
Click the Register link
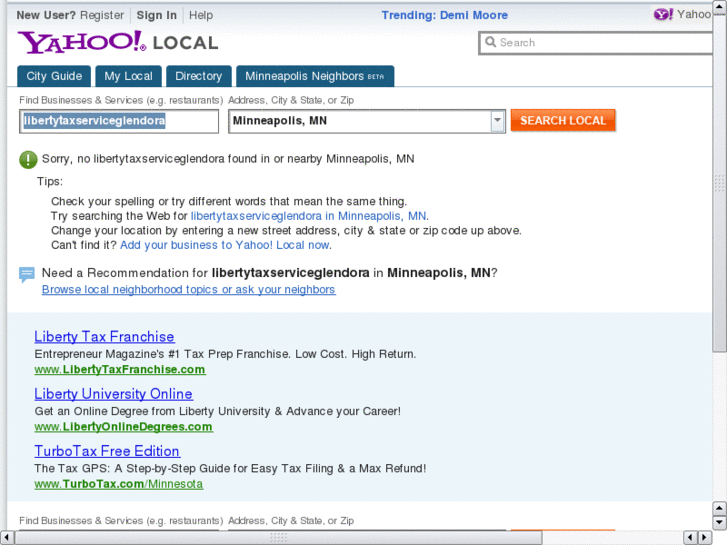click(102, 15)
